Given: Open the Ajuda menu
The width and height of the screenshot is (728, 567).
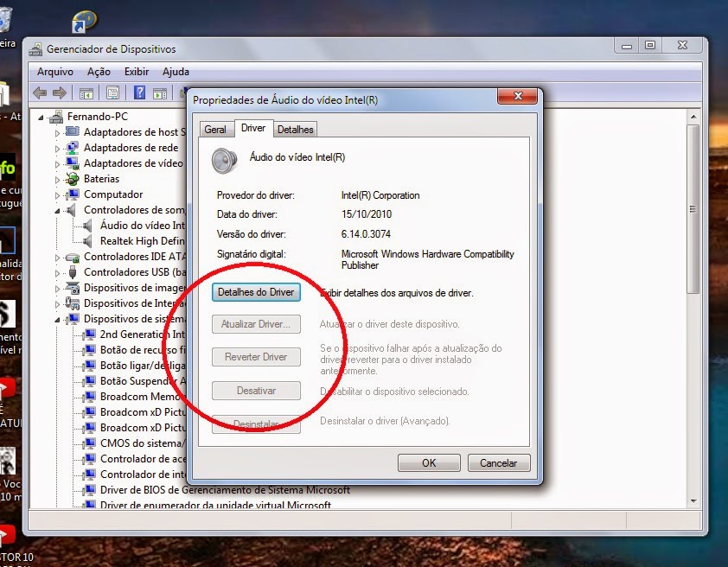Looking at the screenshot, I should tap(176, 72).
